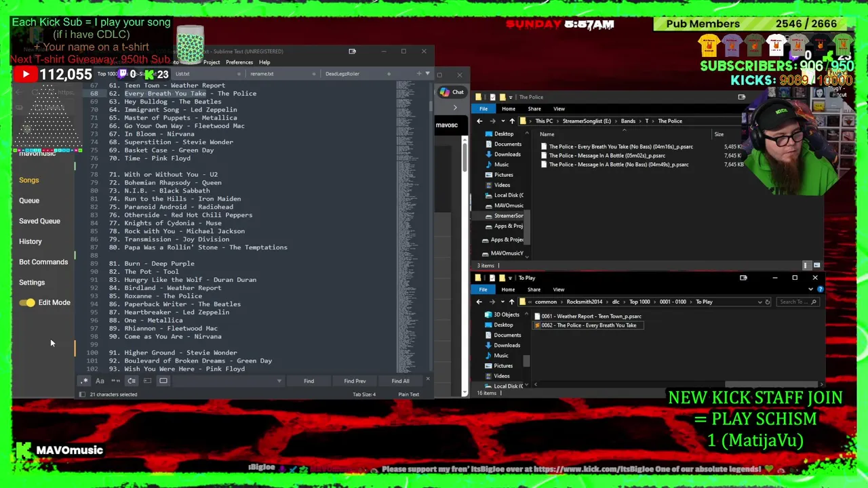Open recent locations dropdown in The Police window
Viewport: 868px width, 488px height.
502,121
